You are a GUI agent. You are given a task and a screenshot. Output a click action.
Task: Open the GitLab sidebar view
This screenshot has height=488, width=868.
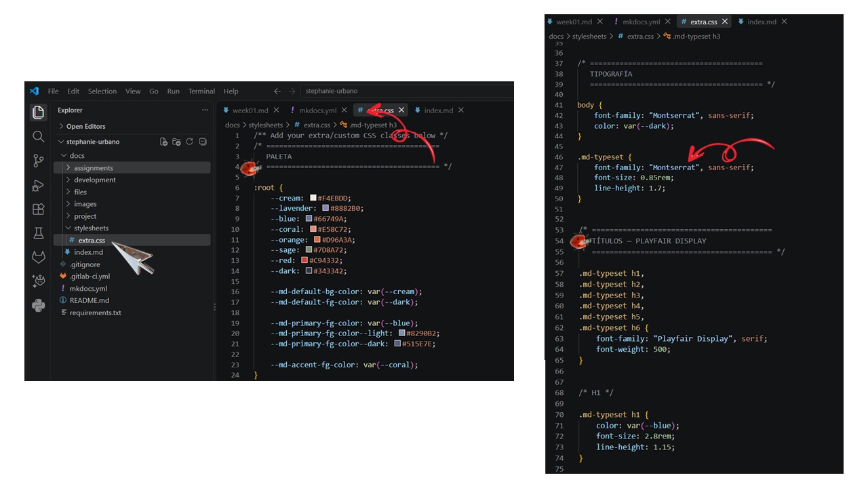[39, 258]
